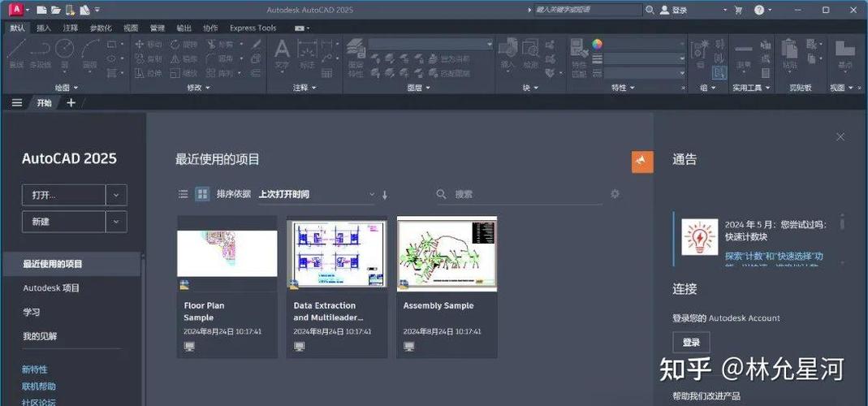Open the customize quick access toolbar dropdown

[98, 10]
